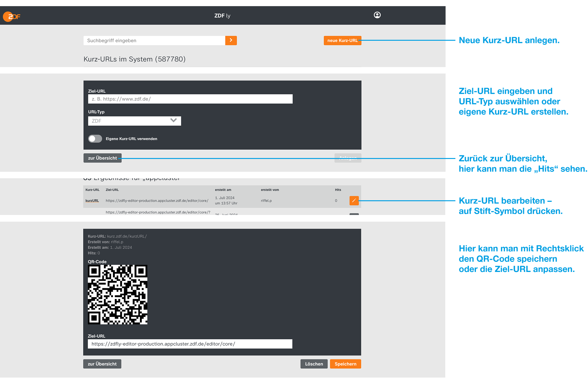This screenshot has height=392, width=588.
Task: Click the URL-Typ chevron arrow
Action: [174, 121]
